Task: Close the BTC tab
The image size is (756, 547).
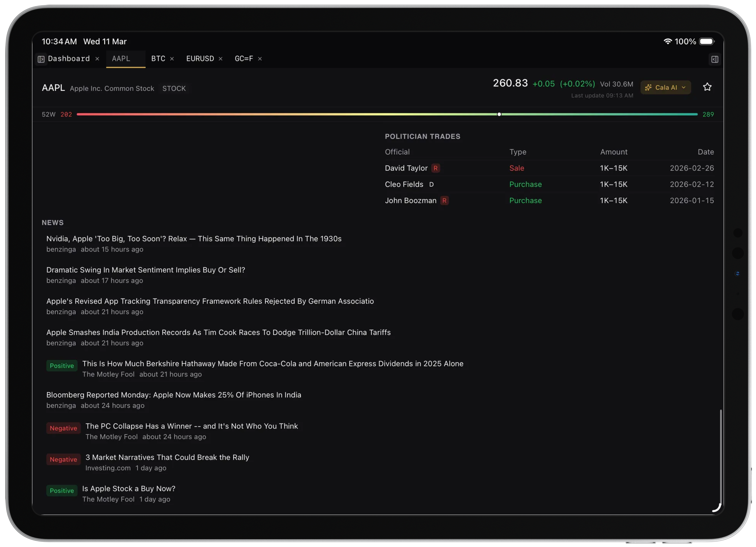Action: click(x=172, y=59)
